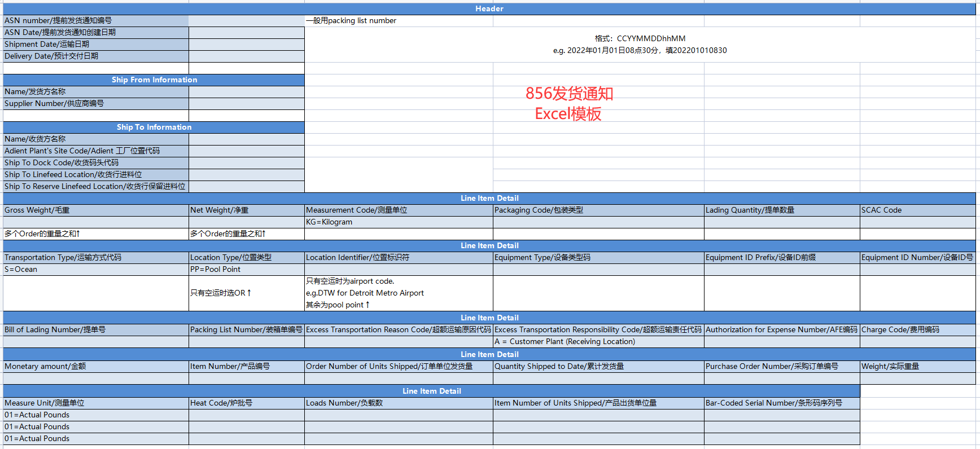Select the ASN Date input cell
The image size is (980, 449).
pyautogui.click(x=246, y=32)
